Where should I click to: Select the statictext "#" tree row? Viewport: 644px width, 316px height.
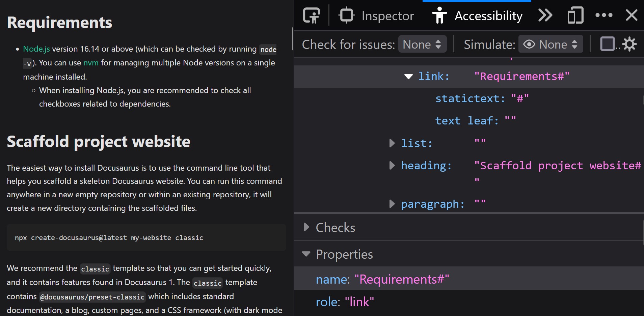click(x=482, y=98)
